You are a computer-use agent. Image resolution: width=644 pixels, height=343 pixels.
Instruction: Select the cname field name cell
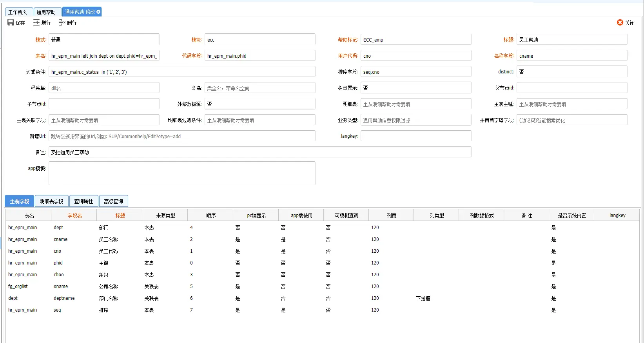[x=74, y=239]
